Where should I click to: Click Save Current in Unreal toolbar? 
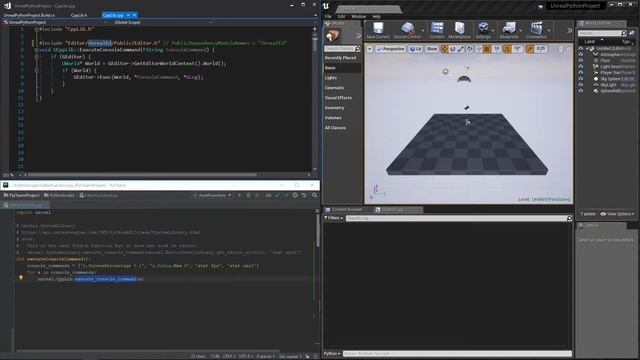click(x=378, y=30)
